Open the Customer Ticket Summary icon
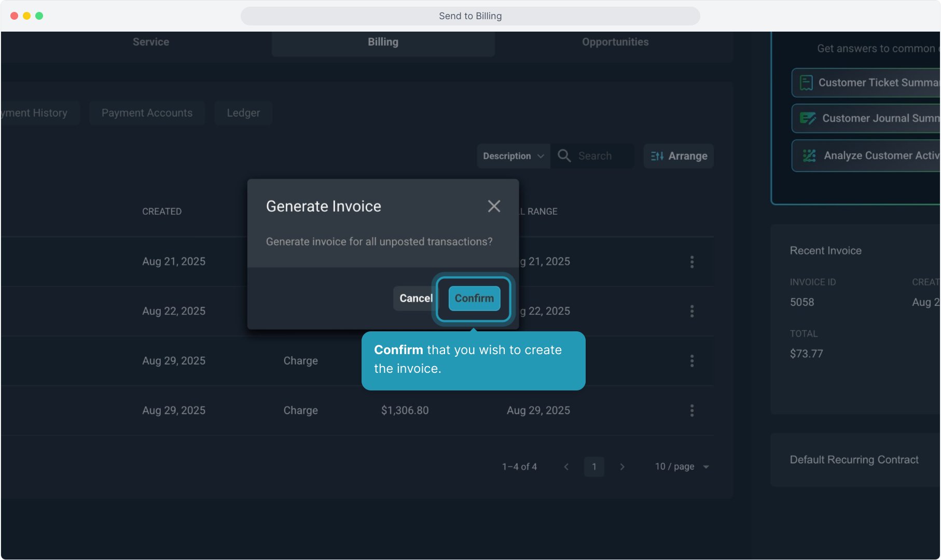The image size is (941, 560). tap(806, 83)
